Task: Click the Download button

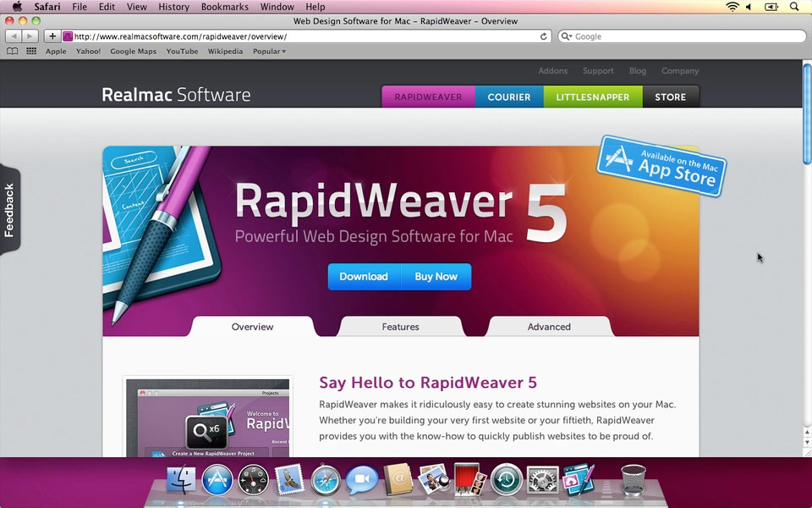Action: pyautogui.click(x=364, y=277)
